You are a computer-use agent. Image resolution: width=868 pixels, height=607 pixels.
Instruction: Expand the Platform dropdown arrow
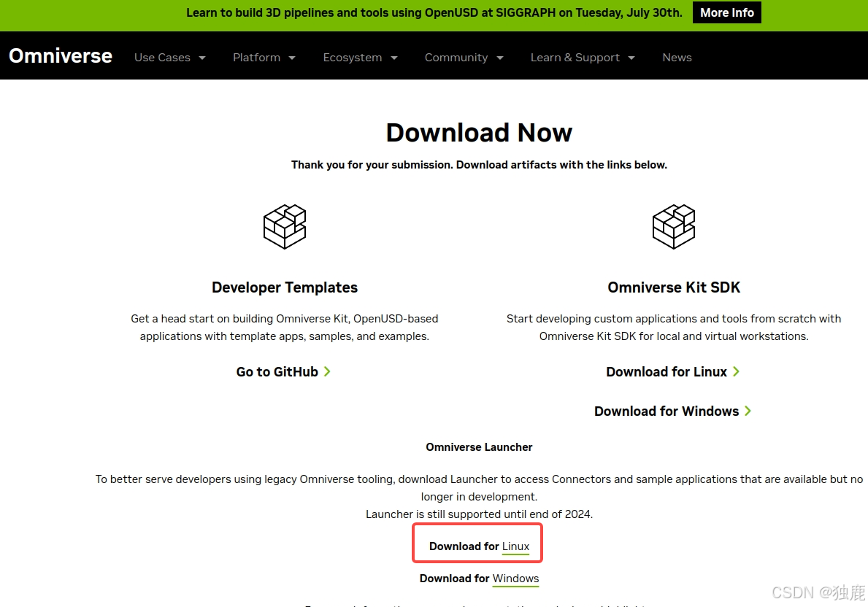[292, 58]
